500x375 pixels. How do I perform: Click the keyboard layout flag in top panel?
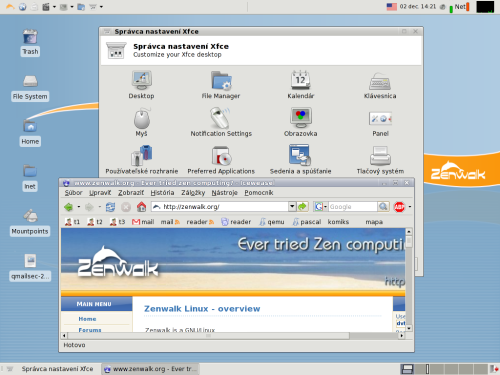pos(391,7)
